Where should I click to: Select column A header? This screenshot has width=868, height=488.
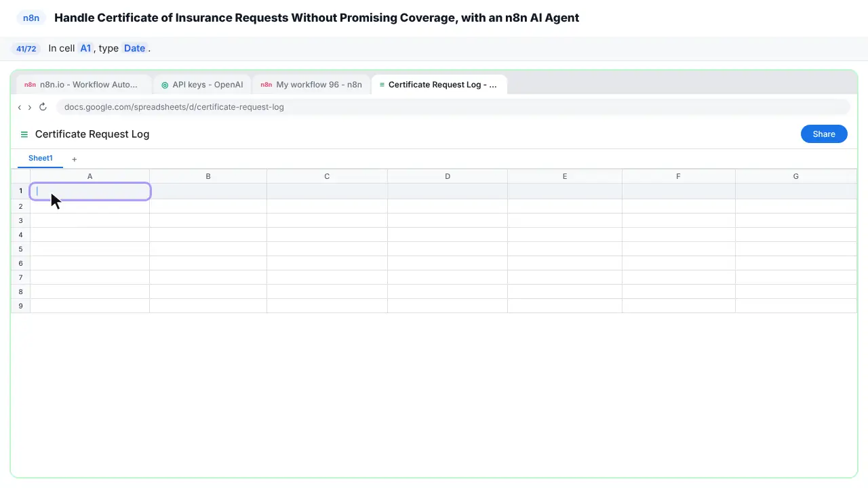[x=90, y=176]
